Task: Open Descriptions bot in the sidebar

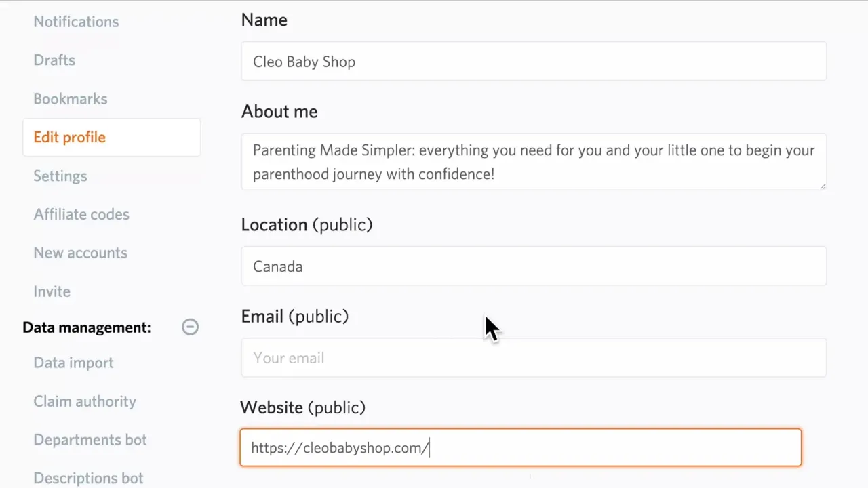Action: (88, 478)
